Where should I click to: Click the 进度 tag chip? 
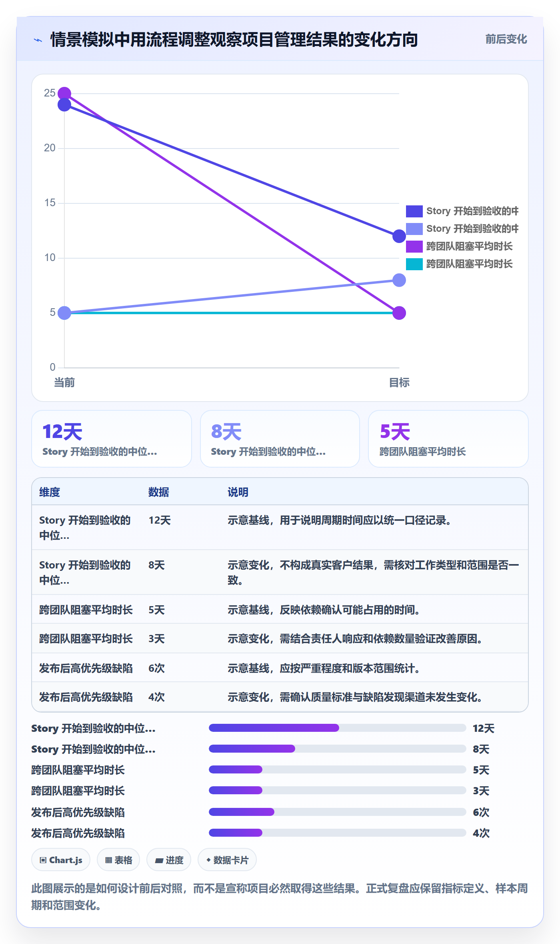(169, 860)
